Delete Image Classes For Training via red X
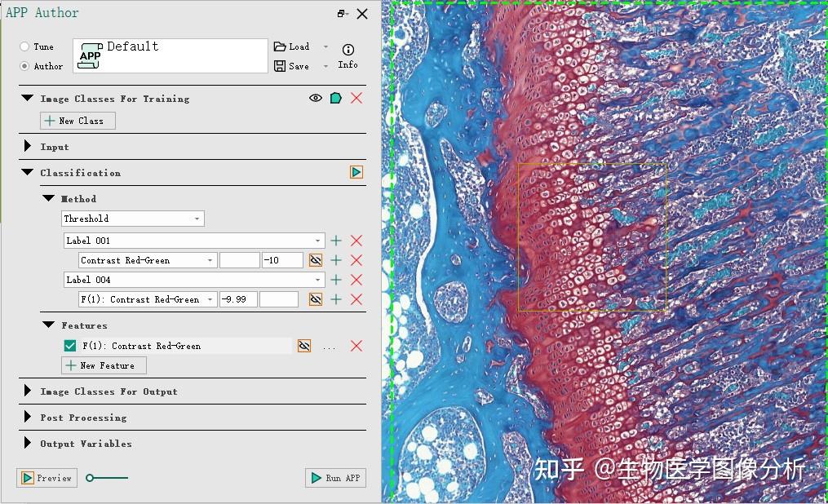This screenshot has width=828, height=504. click(x=355, y=97)
